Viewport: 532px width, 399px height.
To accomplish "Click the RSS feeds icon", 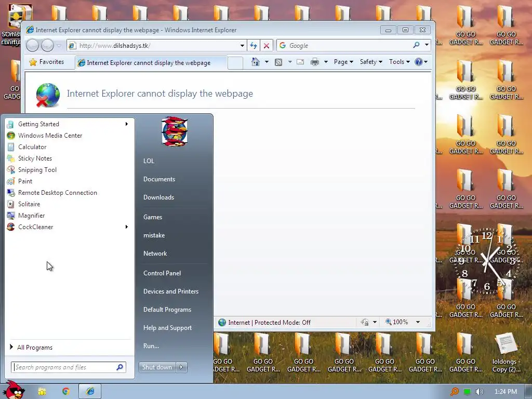I will click(x=278, y=62).
